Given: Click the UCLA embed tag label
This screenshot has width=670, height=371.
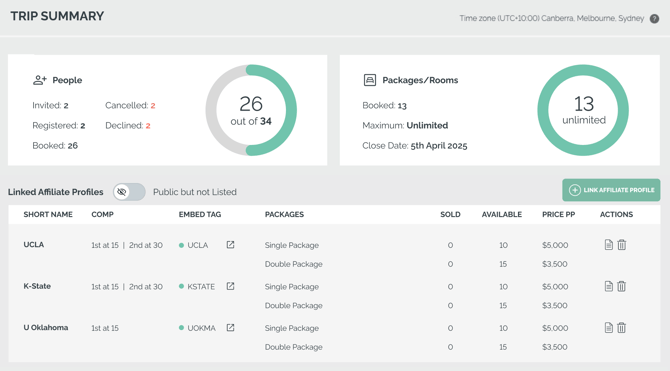Looking at the screenshot, I should tap(197, 245).
